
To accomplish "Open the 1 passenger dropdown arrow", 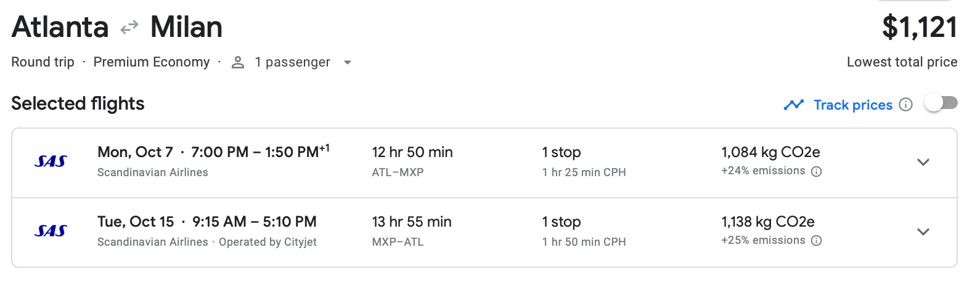I will (348, 63).
